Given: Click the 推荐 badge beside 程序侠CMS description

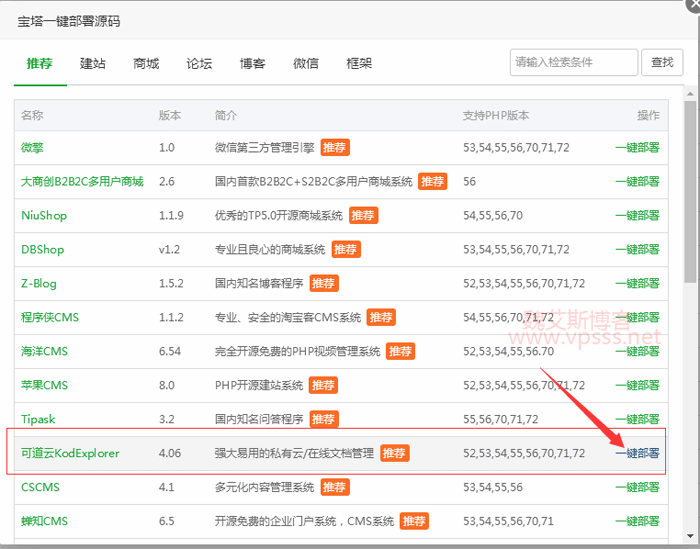Looking at the screenshot, I should tap(381, 317).
